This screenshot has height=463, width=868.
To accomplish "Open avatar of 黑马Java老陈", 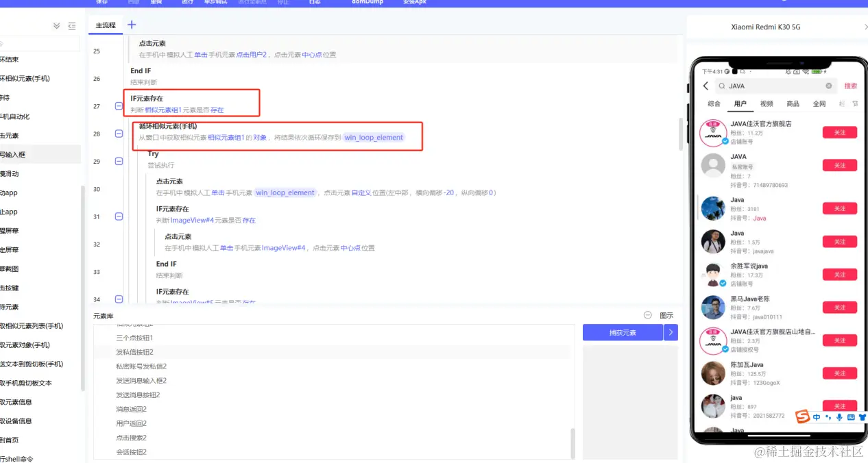I will 713,308.
